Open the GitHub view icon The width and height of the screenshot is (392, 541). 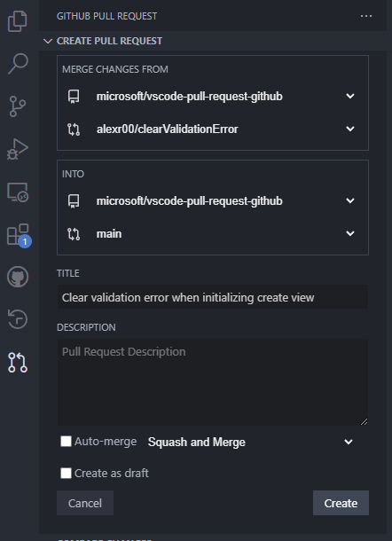pos(18,277)
